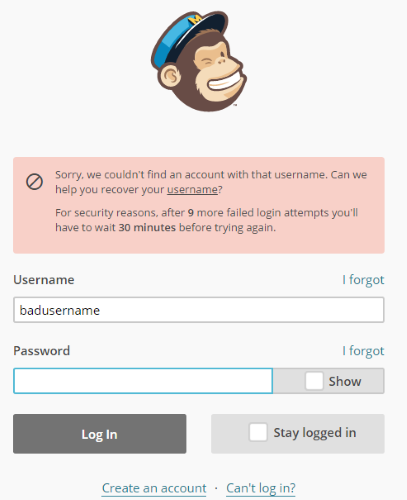Submit with the Log In button
Viewport: 407px width, 500px height.
[x=100, y=434]
